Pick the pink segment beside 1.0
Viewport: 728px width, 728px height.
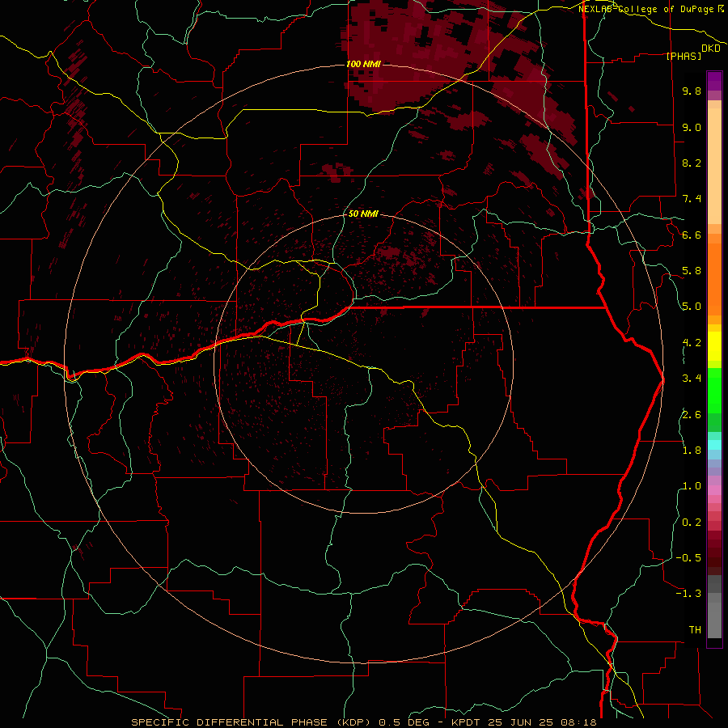point(714,490)
